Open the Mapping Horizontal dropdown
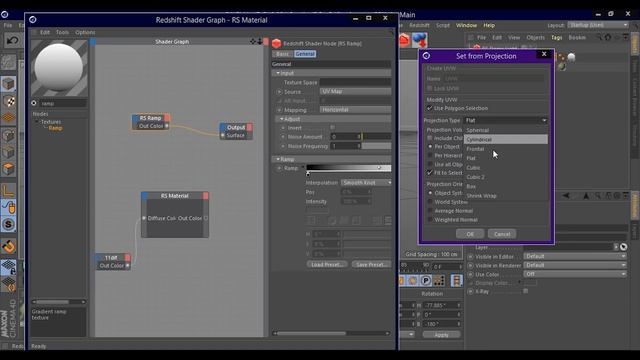Image resolution: width=640 pixels, height=360 pixels. click(355, 110)
